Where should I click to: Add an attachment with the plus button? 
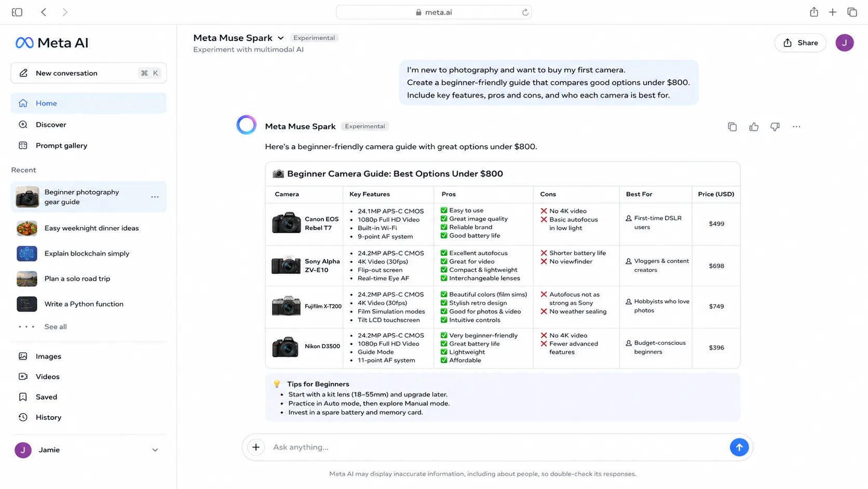tap(256, 447)
